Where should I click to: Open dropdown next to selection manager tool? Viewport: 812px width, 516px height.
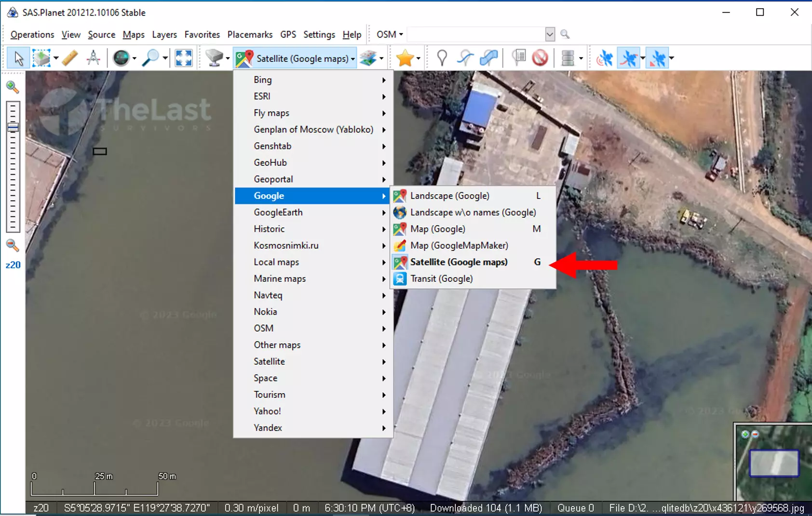[56, 59]
